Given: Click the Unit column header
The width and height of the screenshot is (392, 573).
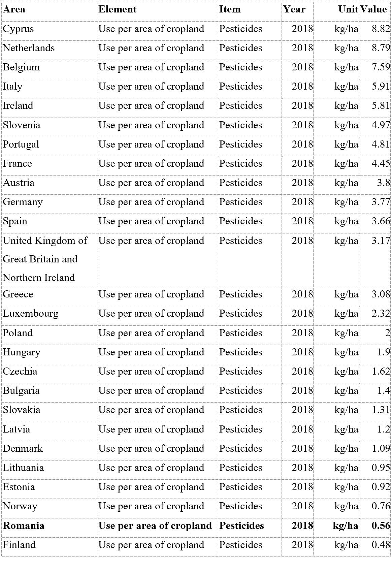Looking at the screenshot, I should [x=348, y=9].
